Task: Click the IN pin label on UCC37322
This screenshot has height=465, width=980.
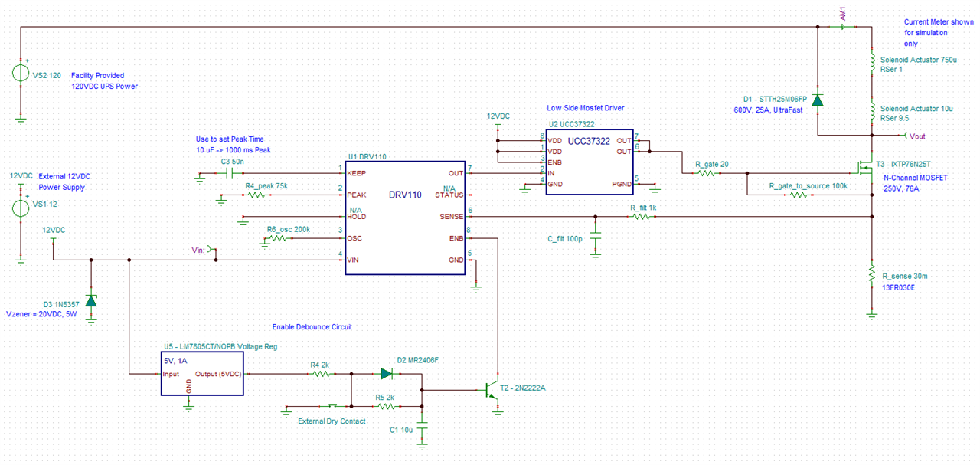Action: 551,173
